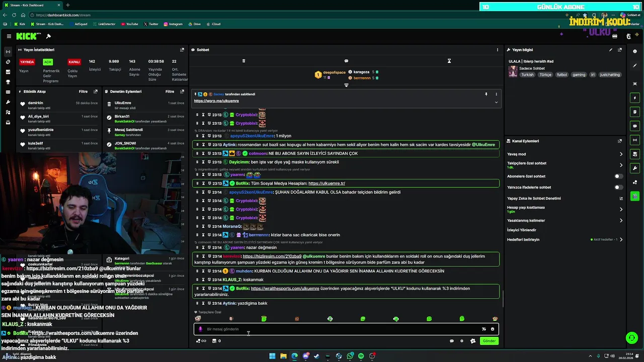Toggle the document widget in right sidebar
Image resolution: width=644 pixels, height=362 pixels.
[x=635, y=112]
